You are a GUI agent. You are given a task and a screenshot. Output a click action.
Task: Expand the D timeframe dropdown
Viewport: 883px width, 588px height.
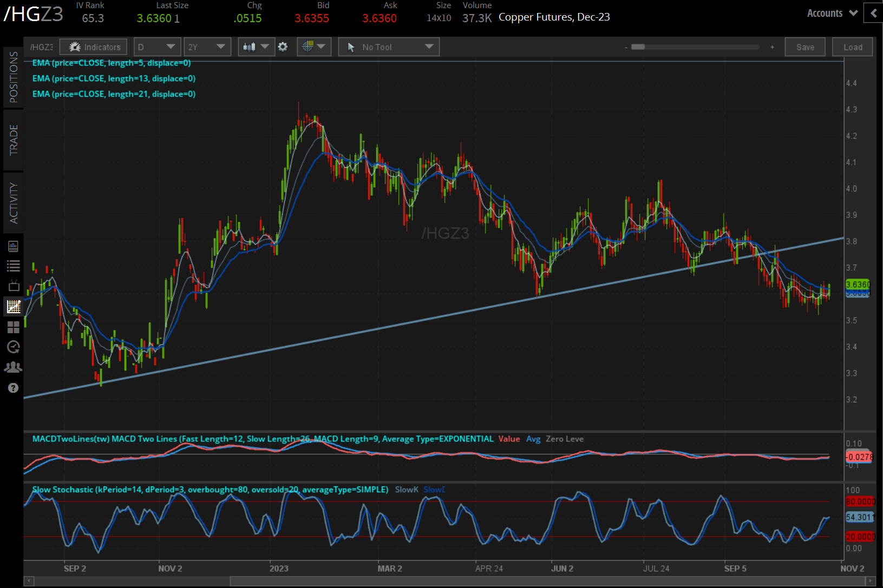pos(157,47)
